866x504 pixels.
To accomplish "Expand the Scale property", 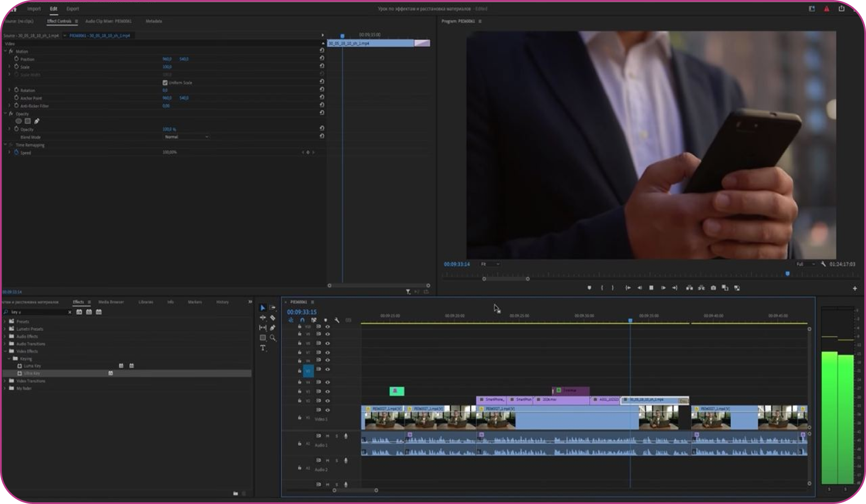I will [x=9, y=67].
